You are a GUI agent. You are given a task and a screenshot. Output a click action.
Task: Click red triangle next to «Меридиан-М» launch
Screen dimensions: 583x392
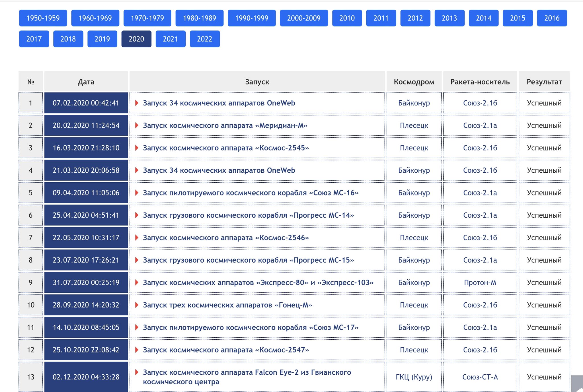pos(137,125)
